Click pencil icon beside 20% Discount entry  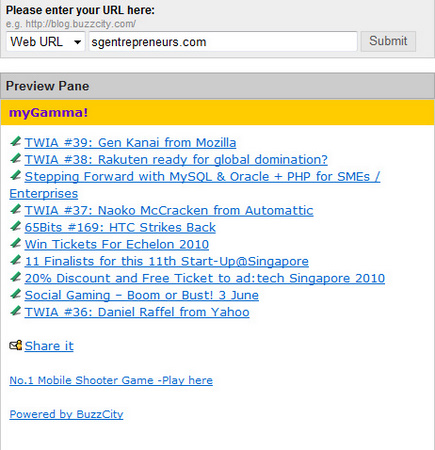coord(15,277)
